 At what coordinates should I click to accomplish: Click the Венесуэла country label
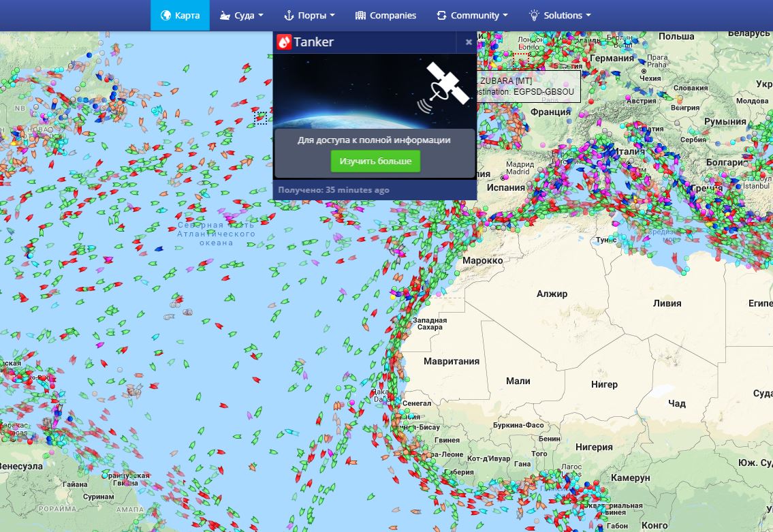[x=20, y=466]
